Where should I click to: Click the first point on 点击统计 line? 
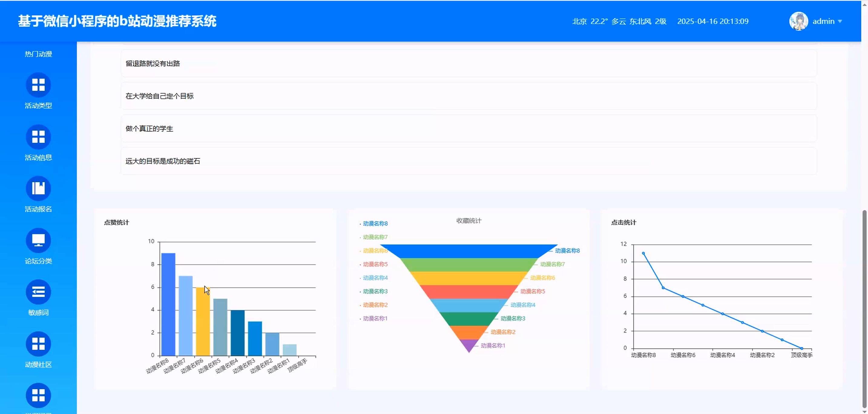point(643,253)
